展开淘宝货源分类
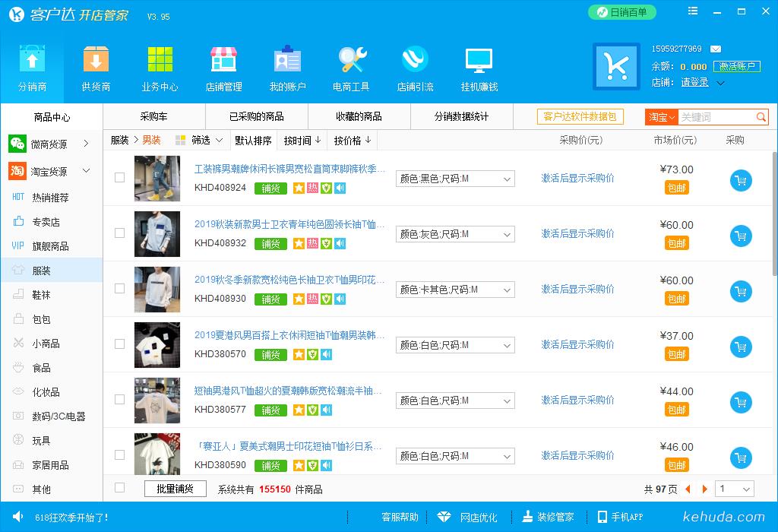The height and width of the screenshot is (532, 778). (51, 171)
